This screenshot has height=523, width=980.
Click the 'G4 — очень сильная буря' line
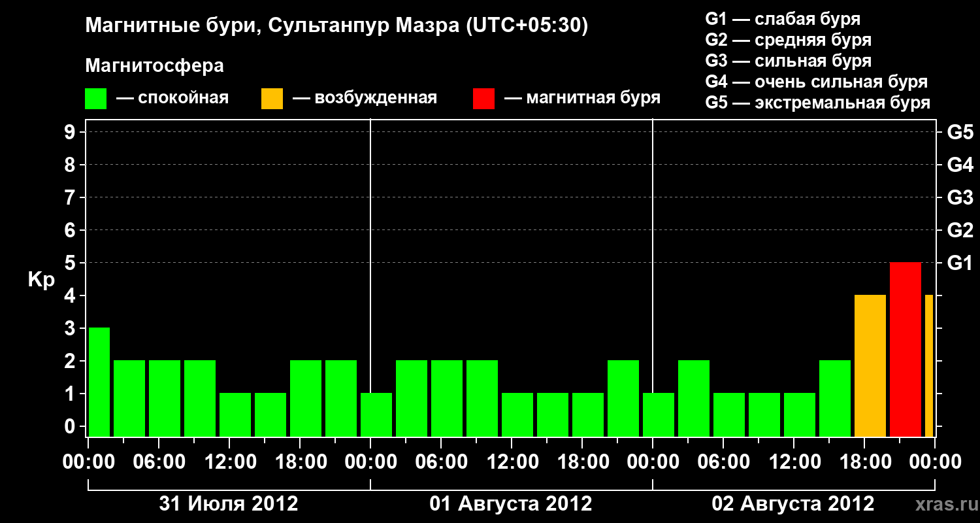(817, 82)
